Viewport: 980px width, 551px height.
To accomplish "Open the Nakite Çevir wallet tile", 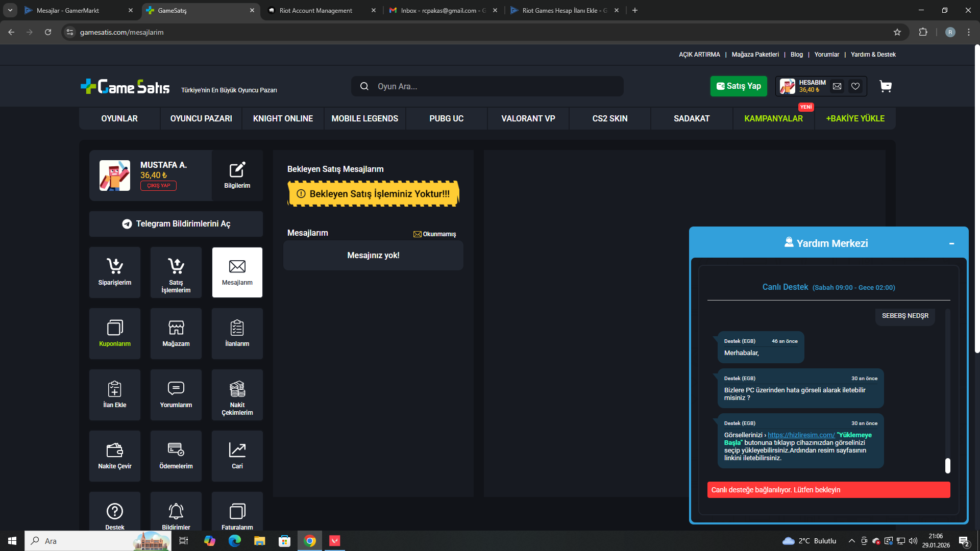I will [115, 456].
